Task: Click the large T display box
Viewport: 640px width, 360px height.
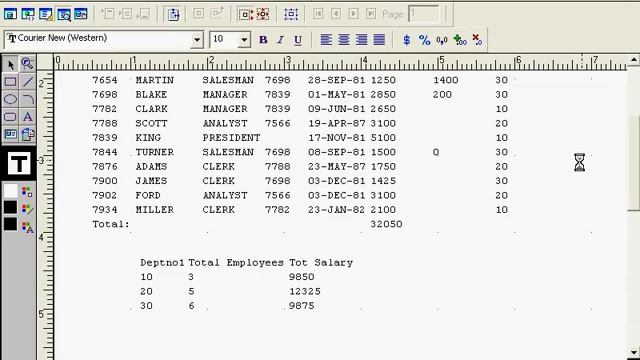Action: (19, 163)
